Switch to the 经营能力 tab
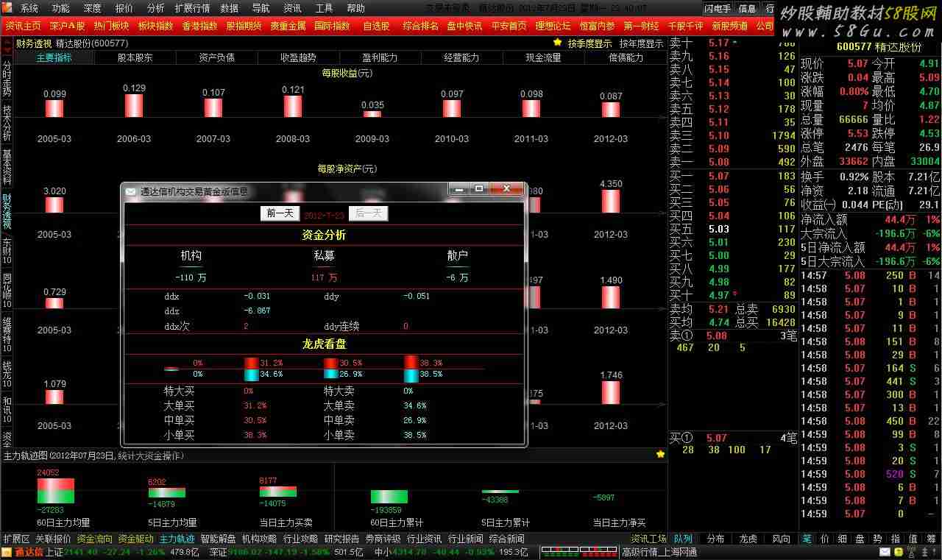Image resolution: width=942 pixels, height=560 pixels. click(462, 57)
